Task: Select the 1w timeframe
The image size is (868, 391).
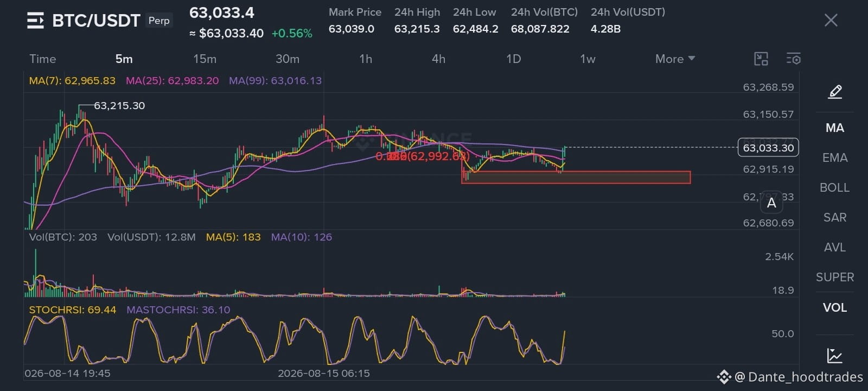Action: (x=588, y=59)
